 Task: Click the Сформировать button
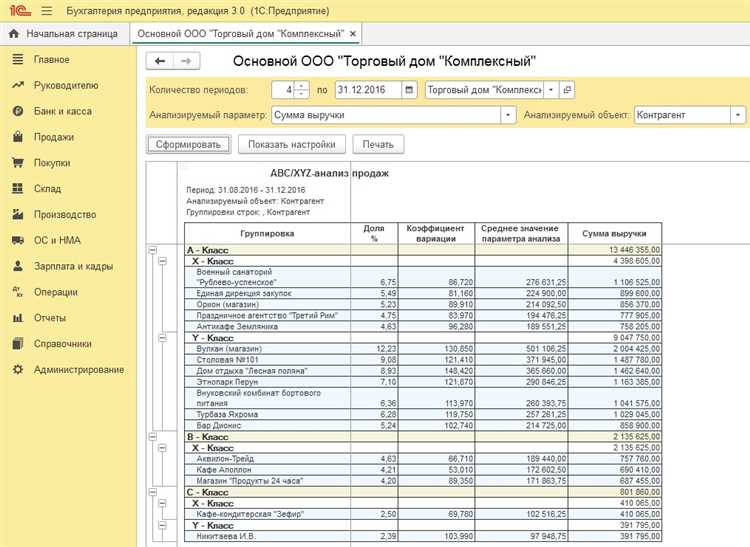pos(188,144)
